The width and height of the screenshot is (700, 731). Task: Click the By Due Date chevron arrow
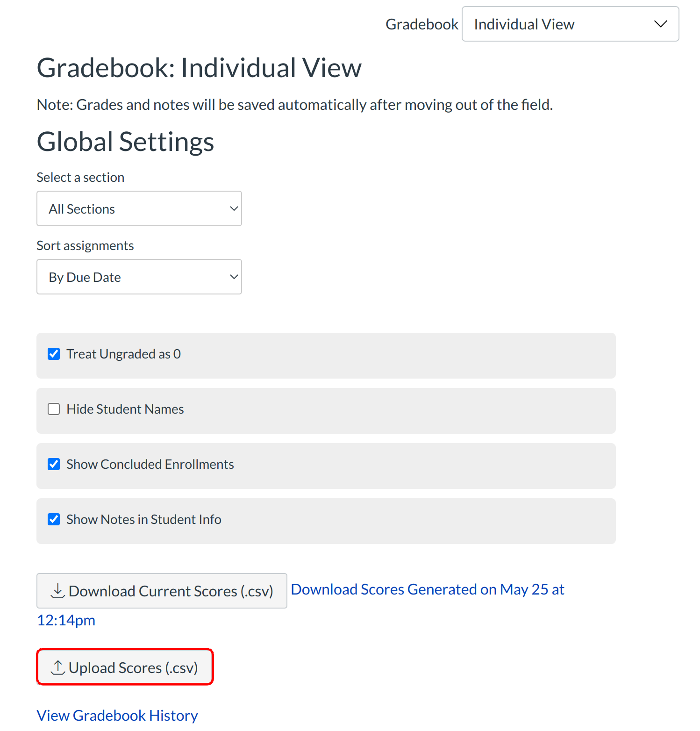click(234, 277)
